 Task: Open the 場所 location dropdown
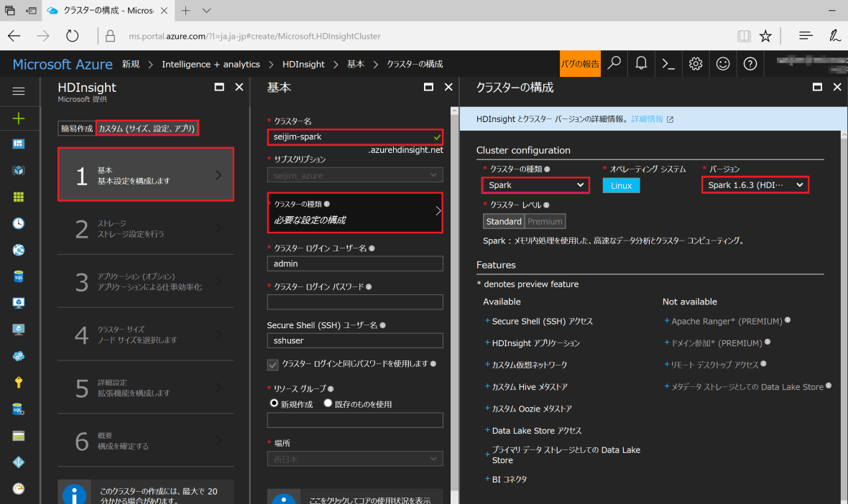pyautogui.click(x=354, y=458)
